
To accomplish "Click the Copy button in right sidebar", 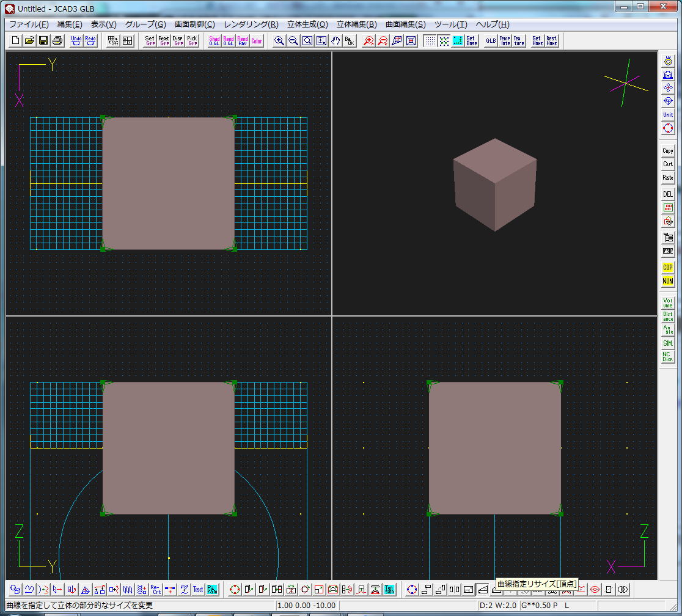I will 668,150.
